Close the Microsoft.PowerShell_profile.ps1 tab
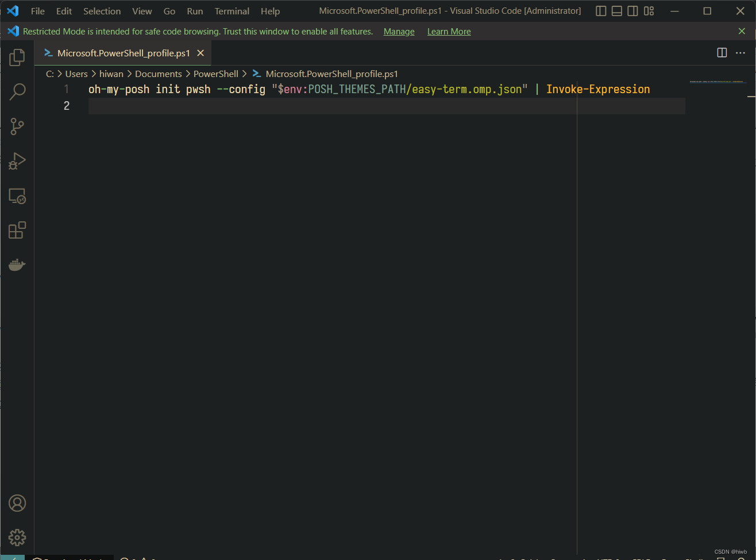 [200, 53]
